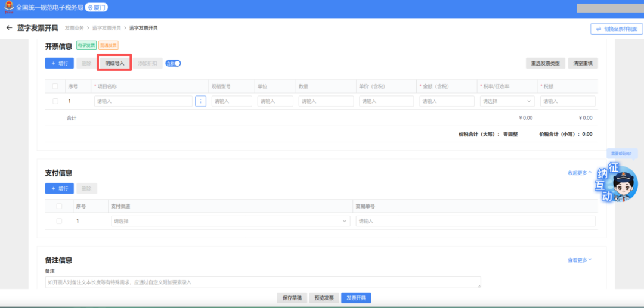Open the 支付渠道 dropdown
The width and height of the screenshot is (644, 308).
[x=231, y=221]
